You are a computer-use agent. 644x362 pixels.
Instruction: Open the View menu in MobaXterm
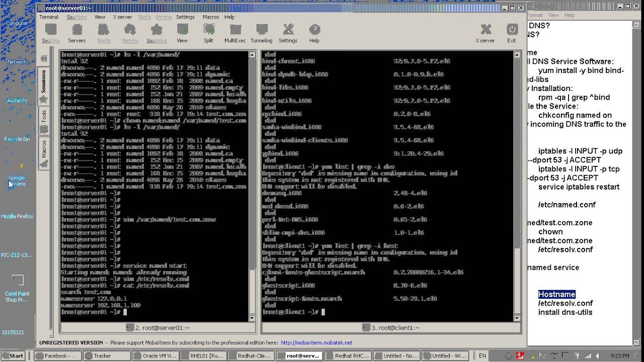[x=100, y=17]
